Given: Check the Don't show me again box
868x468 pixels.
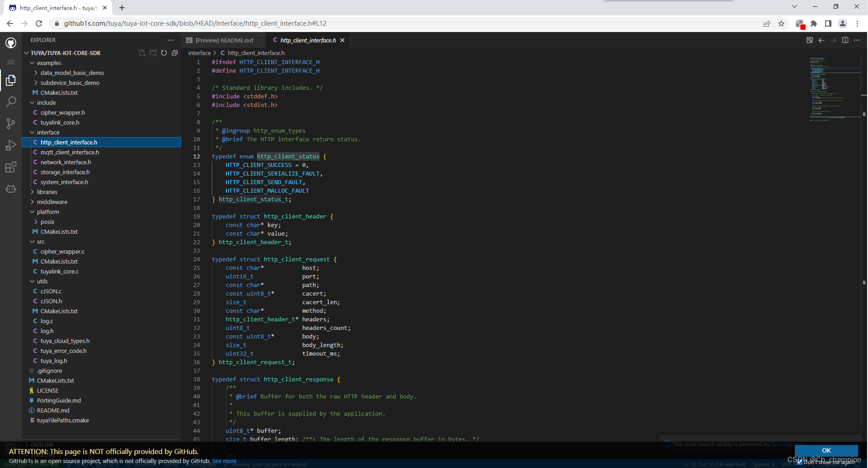Looking at the screenshot, I should point(800,461).
